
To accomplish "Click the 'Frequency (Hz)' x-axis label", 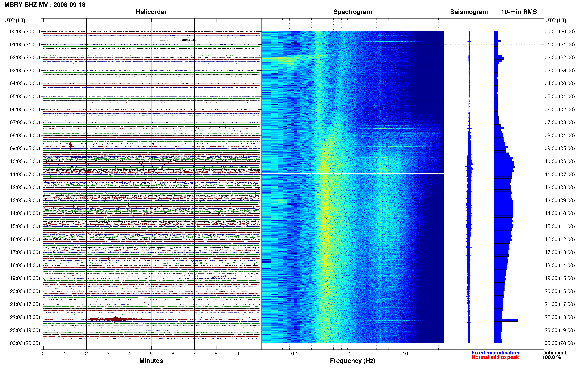I will [x=352, y=361].
